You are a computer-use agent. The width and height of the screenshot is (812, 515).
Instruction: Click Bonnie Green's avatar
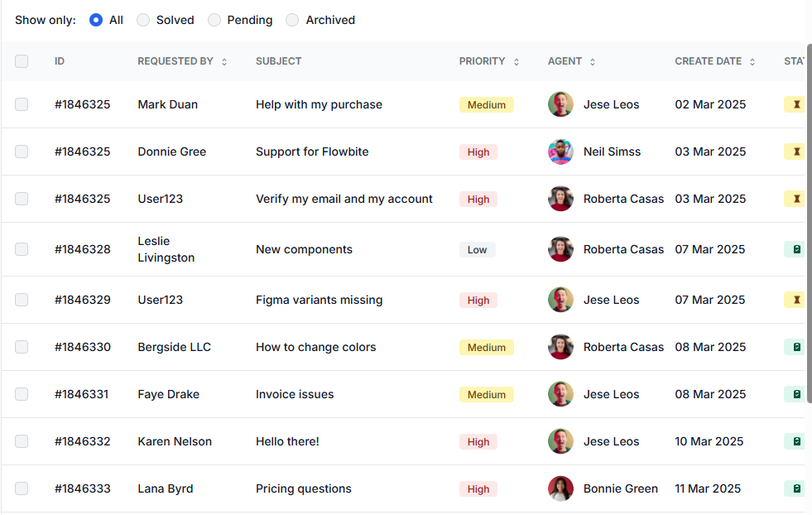pos(560,489)
